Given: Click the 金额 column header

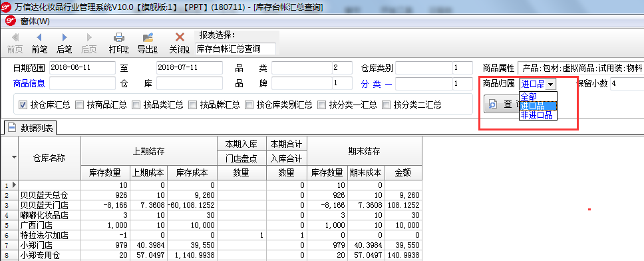Looking at the screenshot, I should click(x=403, y=172).
